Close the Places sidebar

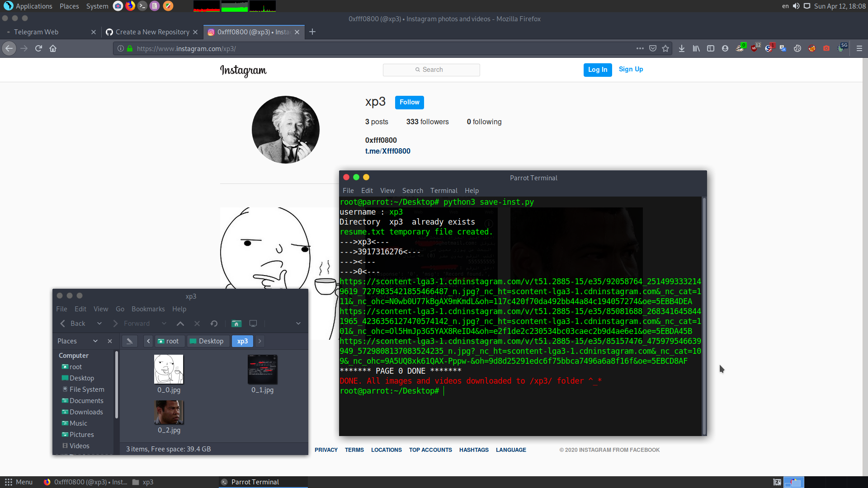[109, 341]
